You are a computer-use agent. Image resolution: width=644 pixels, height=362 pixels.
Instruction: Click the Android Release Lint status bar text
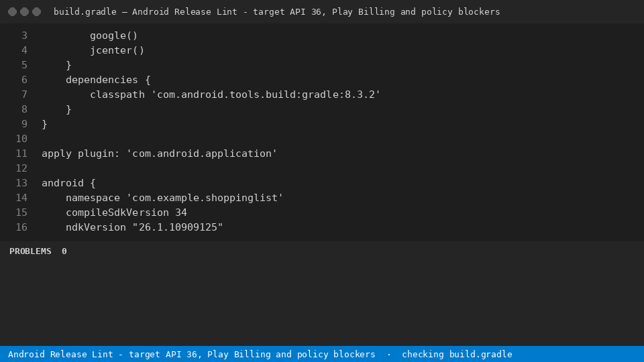coord(191,354)
